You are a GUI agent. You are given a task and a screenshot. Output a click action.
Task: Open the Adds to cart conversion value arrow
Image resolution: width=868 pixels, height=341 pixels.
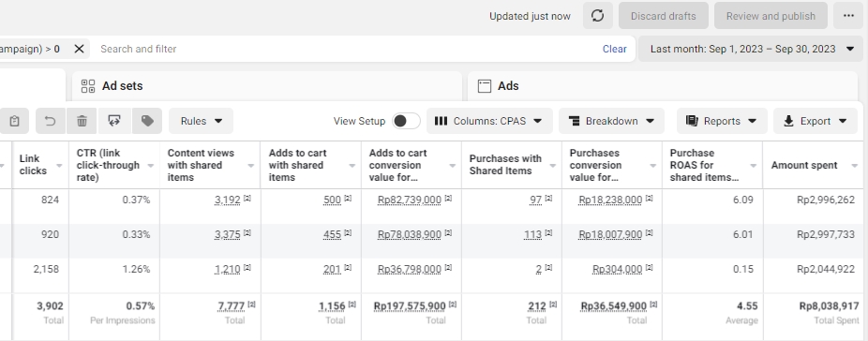(452, 166)
